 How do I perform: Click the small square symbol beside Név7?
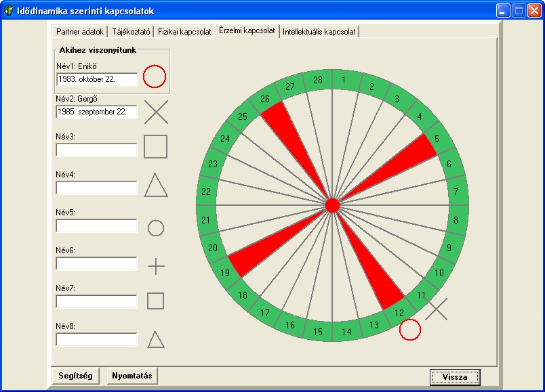coord(155,301)
